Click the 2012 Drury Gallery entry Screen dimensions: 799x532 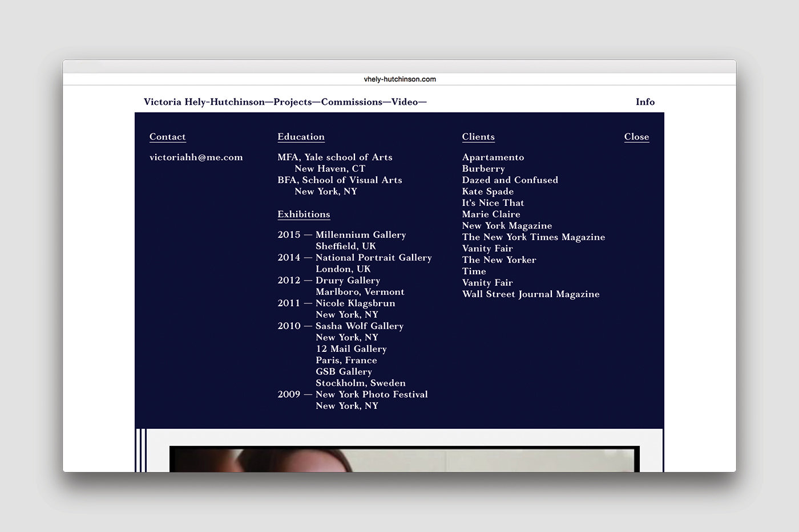(329, 281)
